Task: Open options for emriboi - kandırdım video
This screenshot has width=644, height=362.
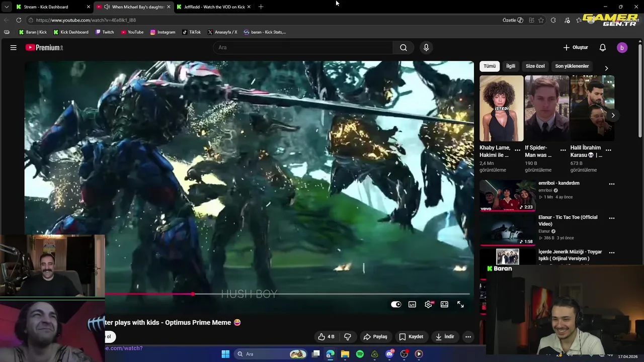Action: tap(612, 184)
